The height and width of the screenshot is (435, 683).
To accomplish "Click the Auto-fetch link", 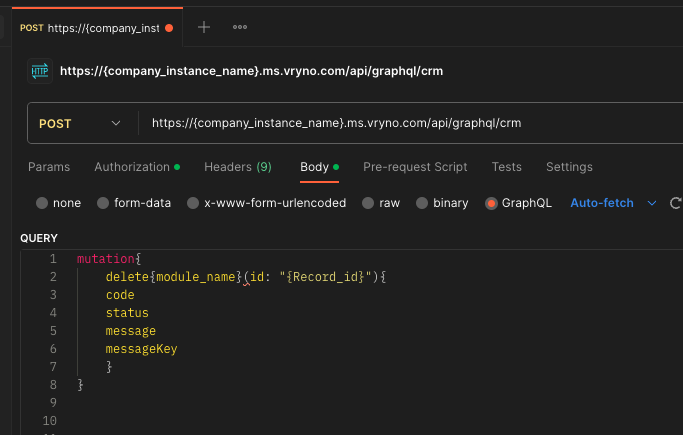I will pos(602,203).
